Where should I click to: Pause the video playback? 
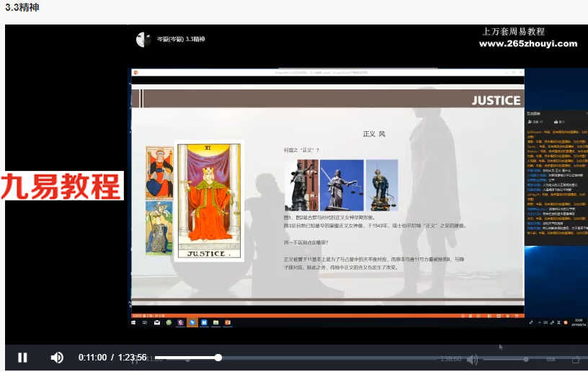tap(22, 358)
